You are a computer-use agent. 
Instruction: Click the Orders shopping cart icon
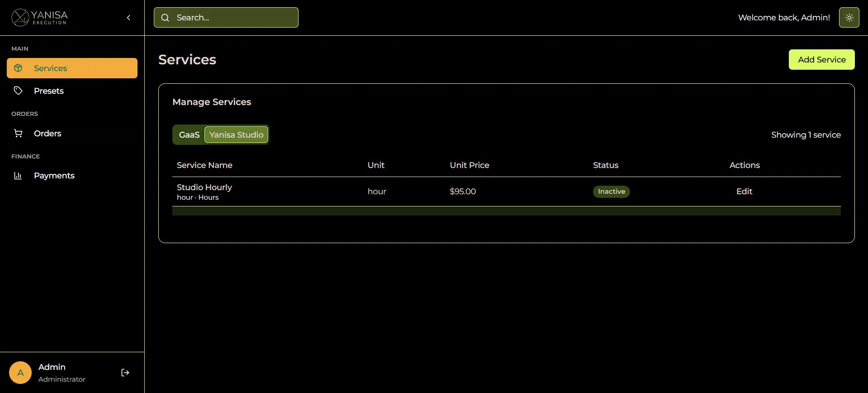18,133
